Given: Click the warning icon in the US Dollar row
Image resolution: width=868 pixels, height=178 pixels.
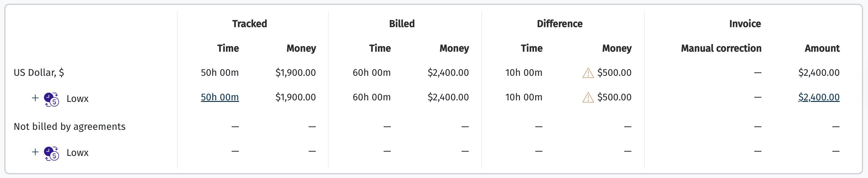Looking at the screenshot, I should tap(588, 73).
